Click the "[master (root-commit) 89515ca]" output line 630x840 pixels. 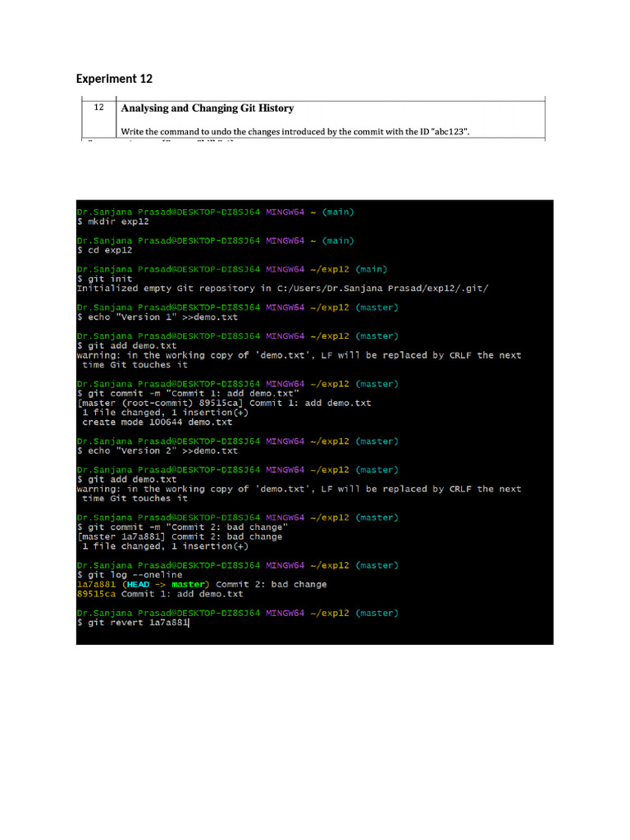click(x=224, y=404)
